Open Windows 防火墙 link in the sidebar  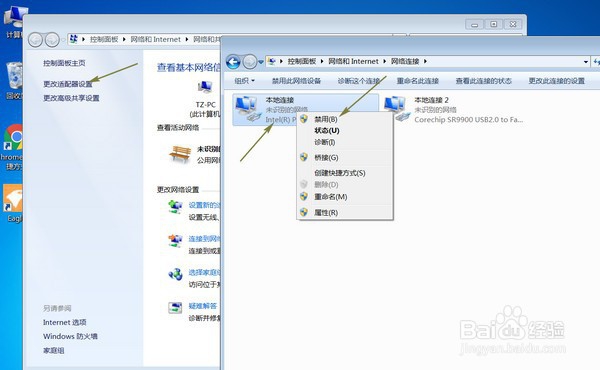70,336
